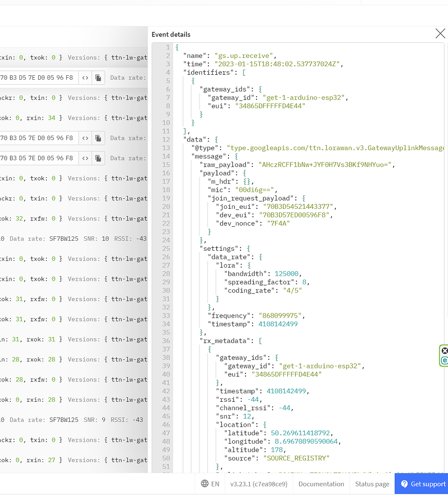Open the Status page link
The height and width of the screenshot is (498, 448).
click(x=372, y=484)
